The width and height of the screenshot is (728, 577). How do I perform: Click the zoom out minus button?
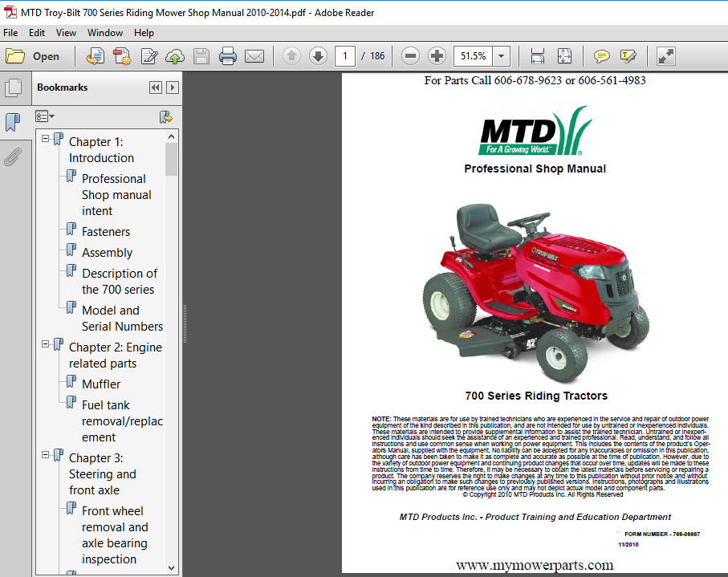pyautogui.click(x=410, y=56)
